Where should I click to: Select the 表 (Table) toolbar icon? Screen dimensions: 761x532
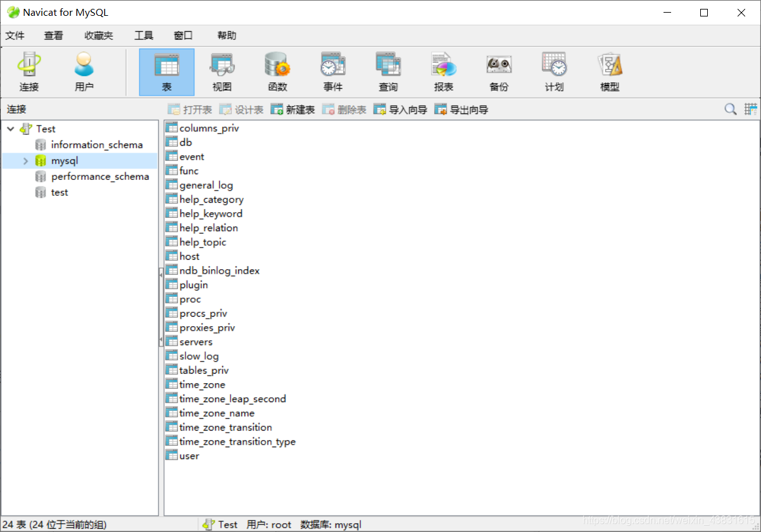click(x=167, y=72)
